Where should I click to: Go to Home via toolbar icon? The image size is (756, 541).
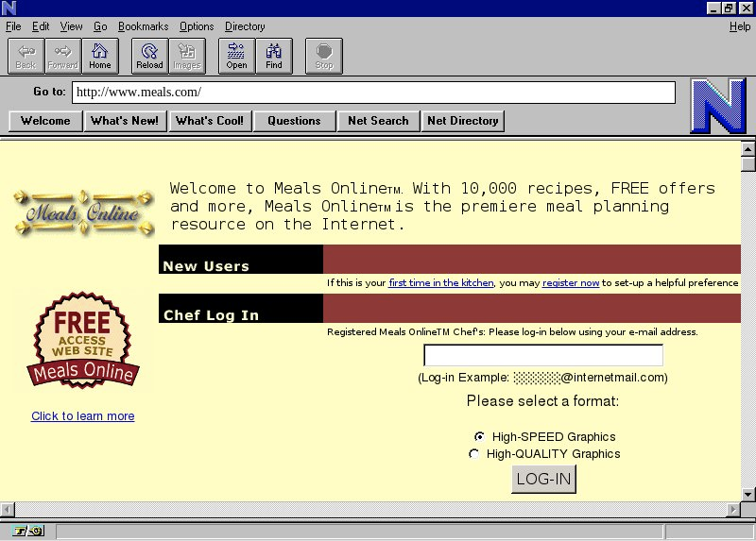pyautogui.click(x=100, y=57)
